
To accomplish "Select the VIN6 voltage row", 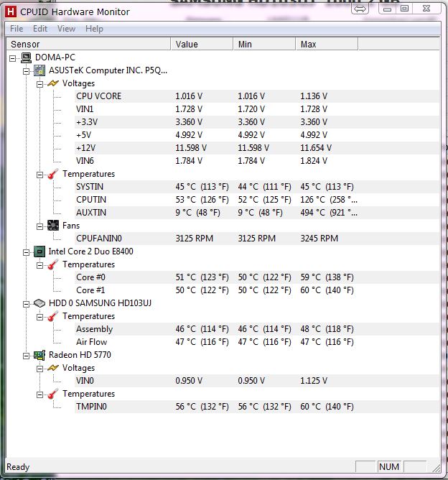I will (256, 161).
